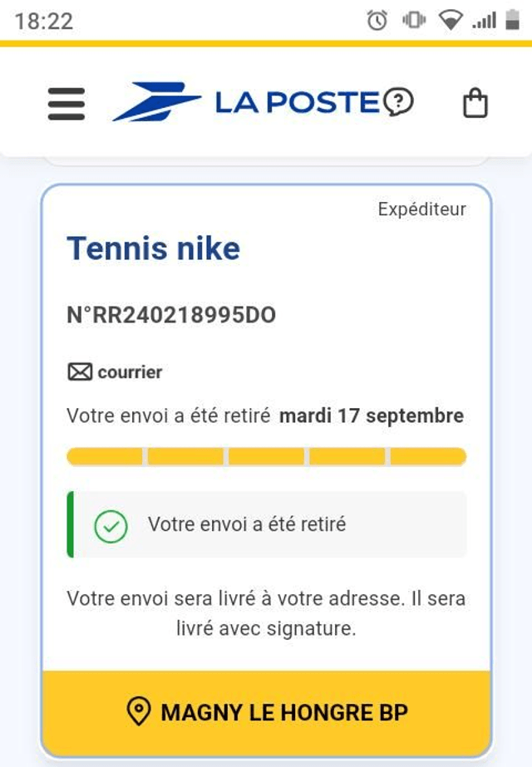
Task: Click the Expéditeur label
Action: (x=421, y=209)
